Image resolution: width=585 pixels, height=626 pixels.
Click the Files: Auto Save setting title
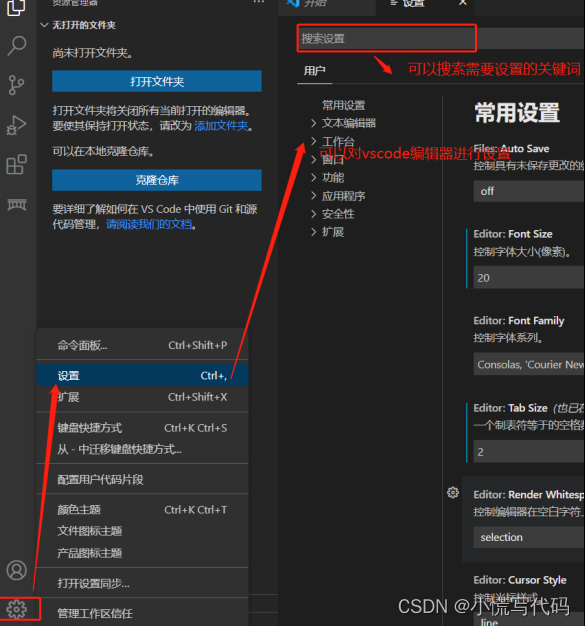click(511, 149)
